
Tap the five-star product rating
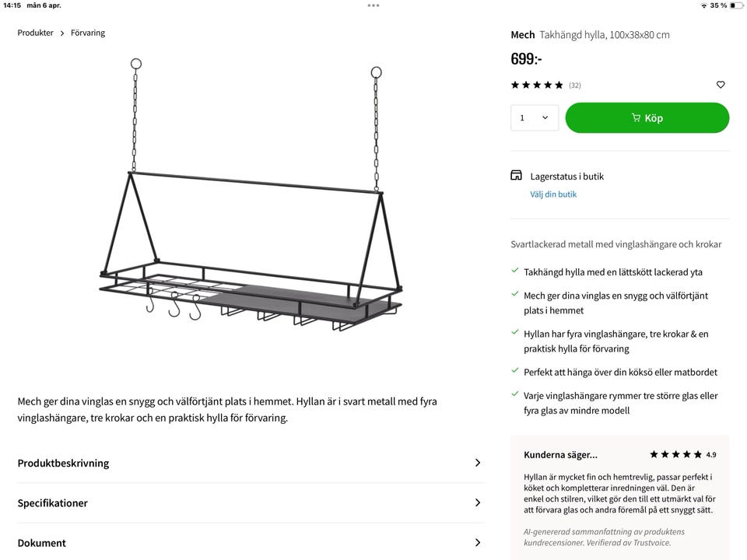pos(537,85)
